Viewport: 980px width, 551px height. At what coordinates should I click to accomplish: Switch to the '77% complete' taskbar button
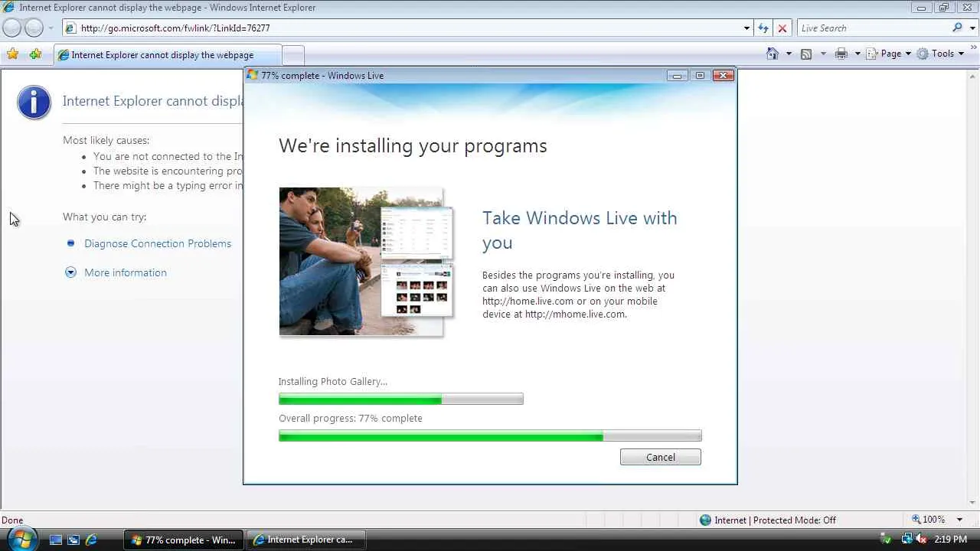(x=184, y=540)
